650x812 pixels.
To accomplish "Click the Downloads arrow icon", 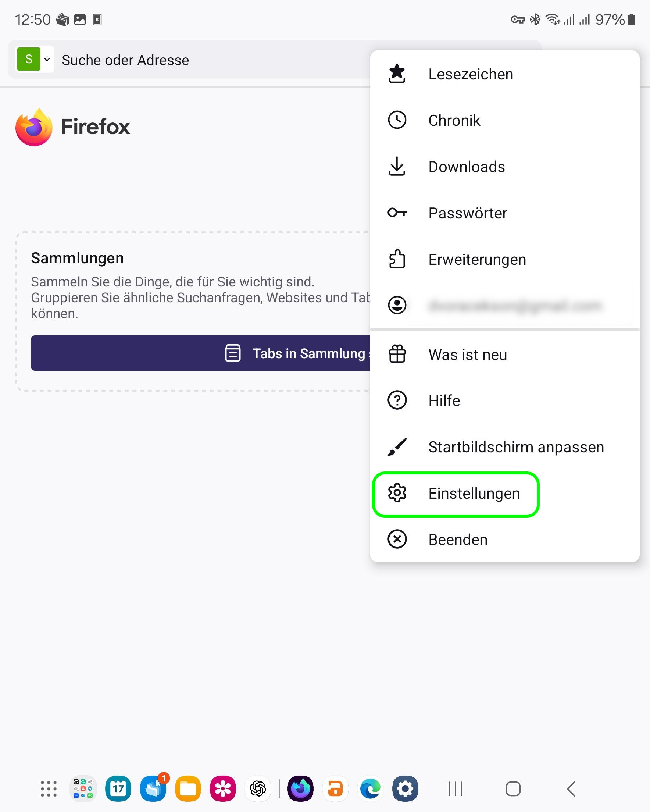I will click(x=397, y=167).
